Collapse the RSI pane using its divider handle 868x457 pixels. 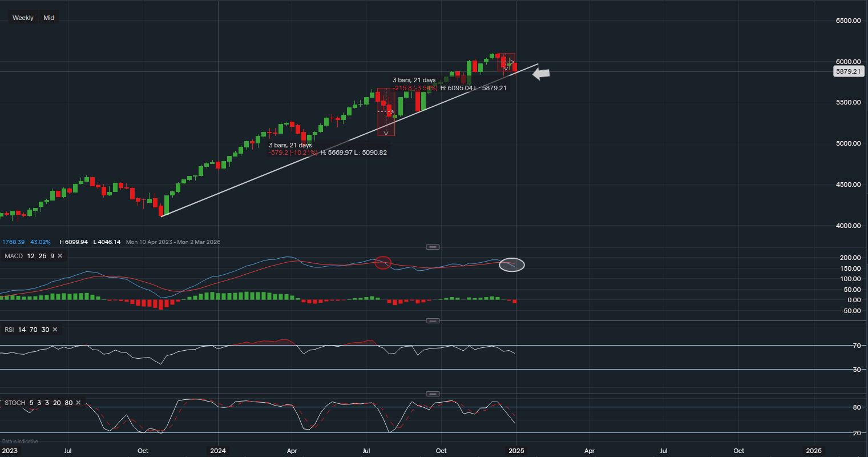click(433, 320)
